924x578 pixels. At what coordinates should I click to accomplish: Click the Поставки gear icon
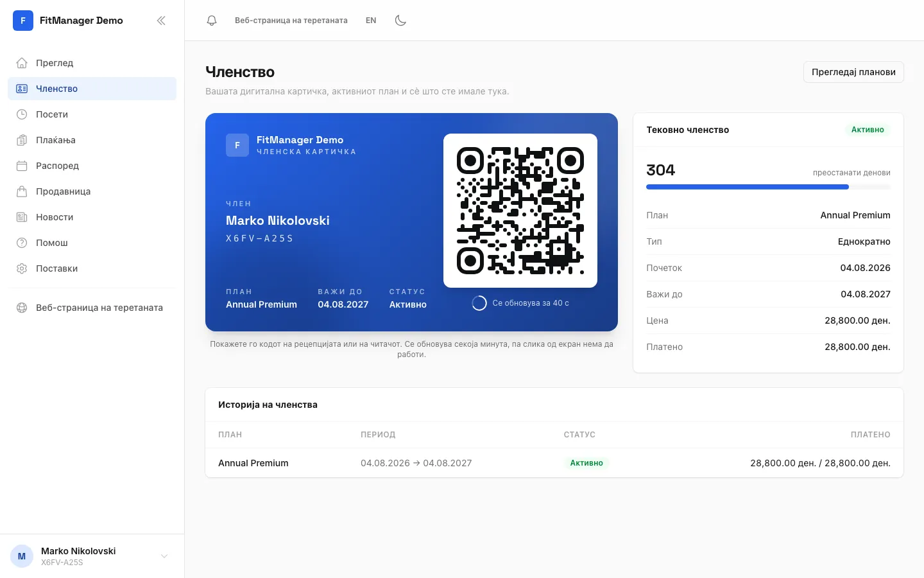22,268
